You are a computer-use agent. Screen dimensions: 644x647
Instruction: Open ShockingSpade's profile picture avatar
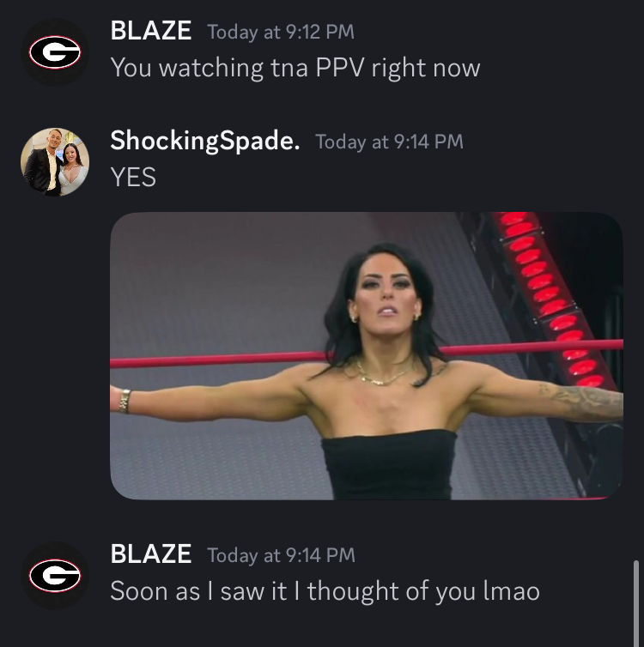click(x=55, y=161)
